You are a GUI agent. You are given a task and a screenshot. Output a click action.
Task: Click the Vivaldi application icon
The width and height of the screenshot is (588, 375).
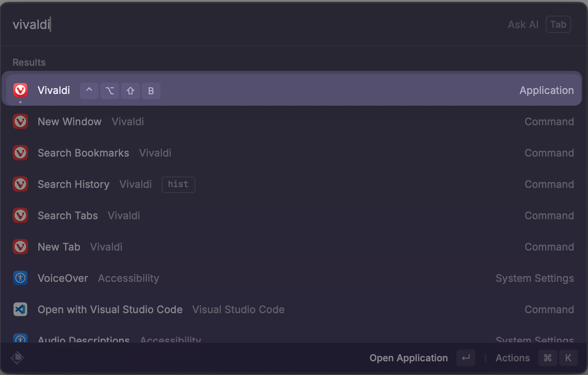(x=20, y=90)
